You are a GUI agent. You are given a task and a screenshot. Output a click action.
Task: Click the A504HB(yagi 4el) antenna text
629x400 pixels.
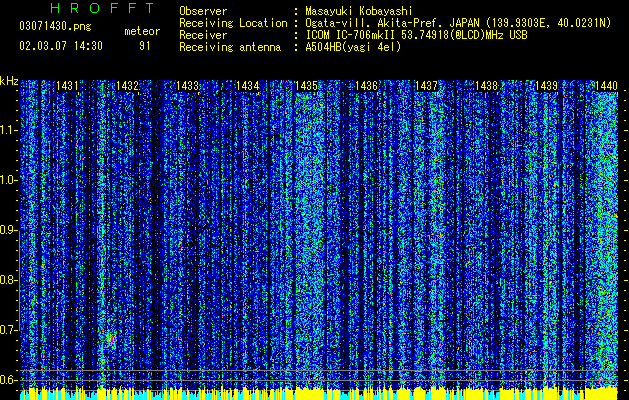[x=353, y=47]
